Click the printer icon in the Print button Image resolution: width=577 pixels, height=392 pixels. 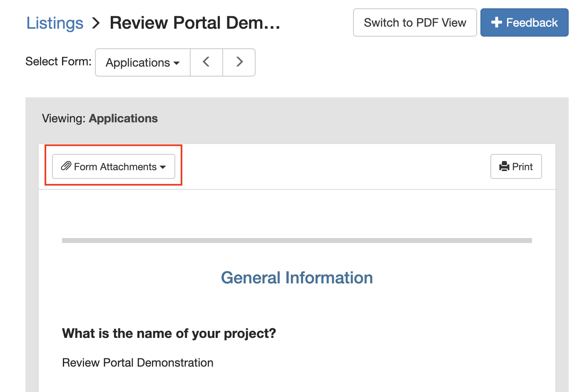[x=504, y=166]
